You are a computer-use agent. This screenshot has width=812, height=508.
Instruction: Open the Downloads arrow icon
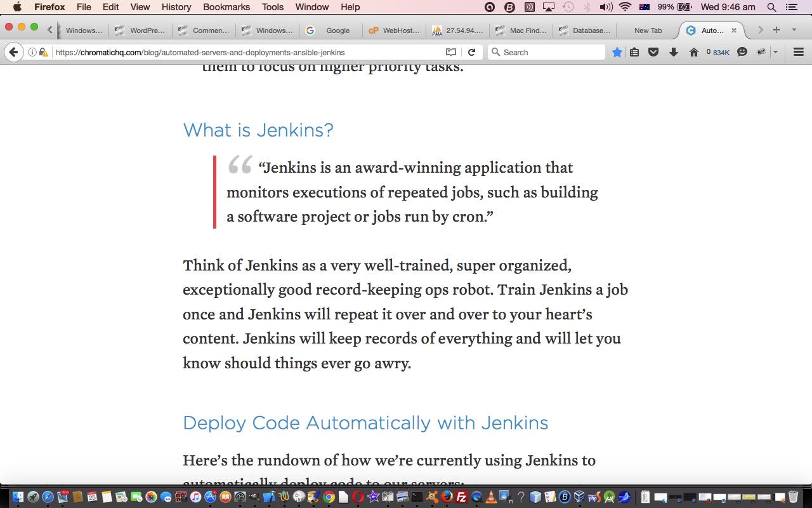tap(674, 52)
